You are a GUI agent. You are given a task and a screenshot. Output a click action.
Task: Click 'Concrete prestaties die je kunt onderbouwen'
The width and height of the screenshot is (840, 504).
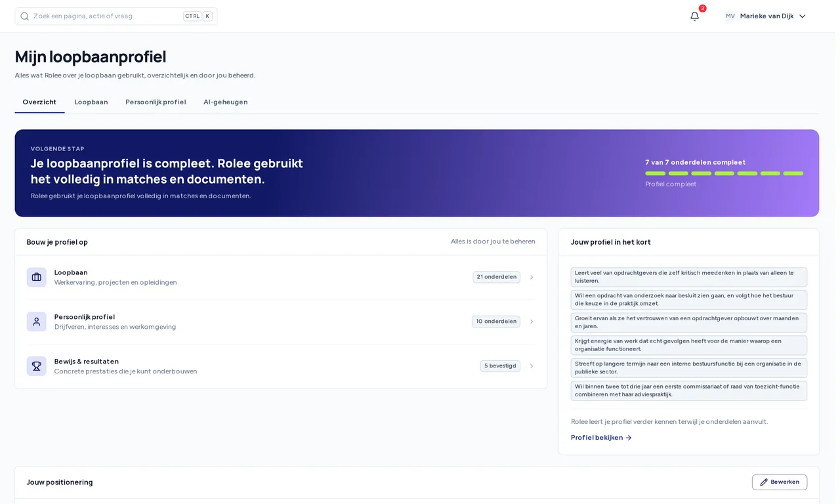(x=125, y=371)
